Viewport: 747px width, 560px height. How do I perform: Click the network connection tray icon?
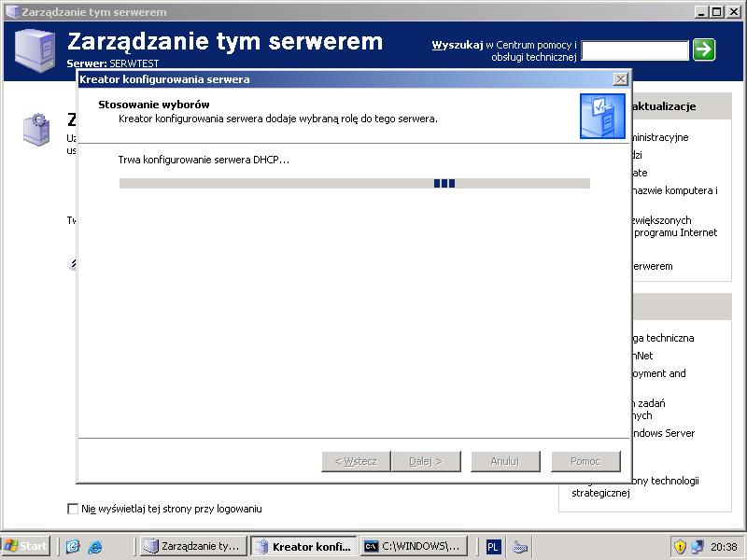point(698,546)
